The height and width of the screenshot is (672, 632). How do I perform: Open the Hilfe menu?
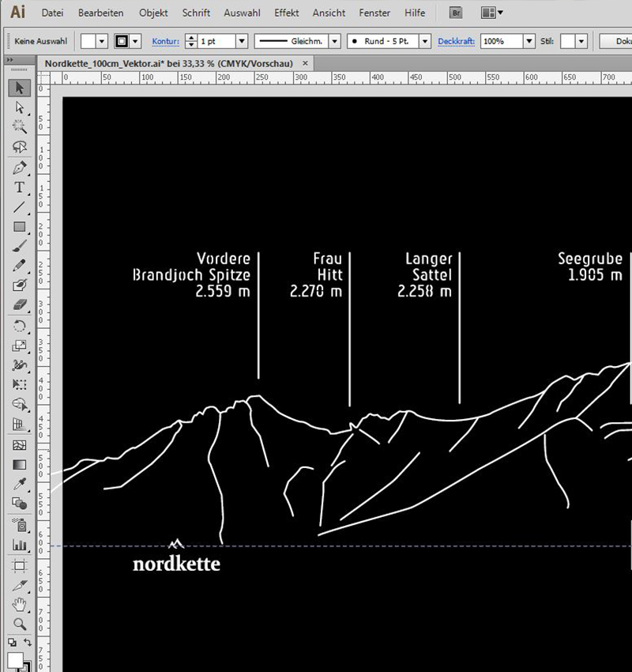click(x=415, y=13)
